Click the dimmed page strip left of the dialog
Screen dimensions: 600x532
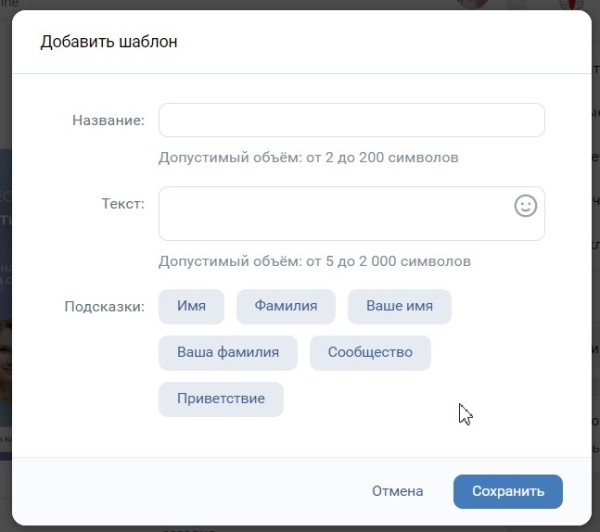pos(5,300)
